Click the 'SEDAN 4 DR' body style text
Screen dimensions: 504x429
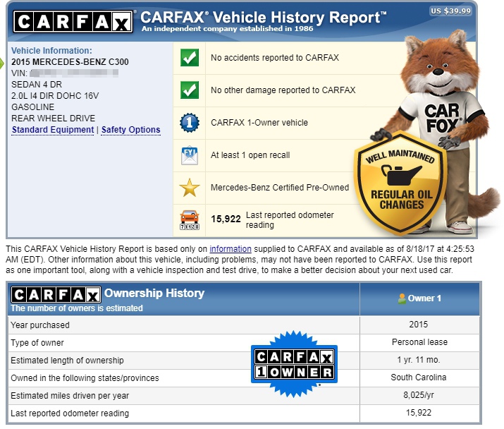37,85
